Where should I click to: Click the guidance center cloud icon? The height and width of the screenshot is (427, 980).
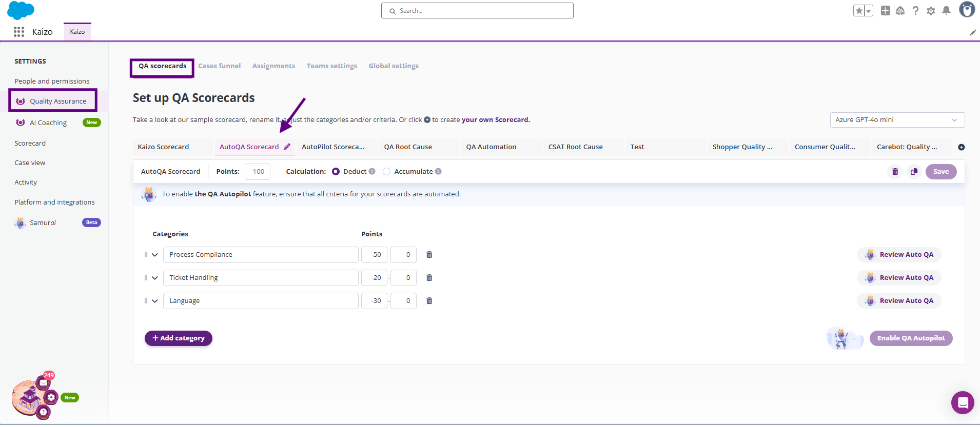coord(900,10)
